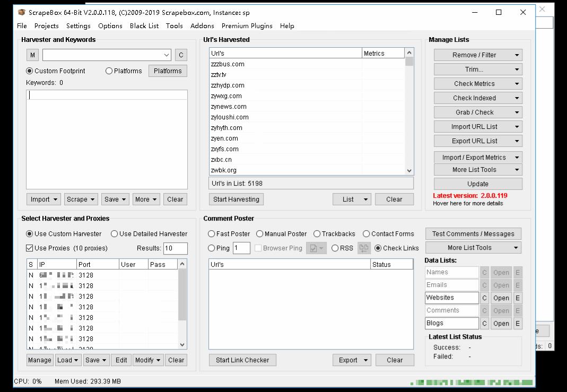Viewport: 567px width, 392px height.
Task: Open the Grab / Check dropdown
Action: (478, 112)
